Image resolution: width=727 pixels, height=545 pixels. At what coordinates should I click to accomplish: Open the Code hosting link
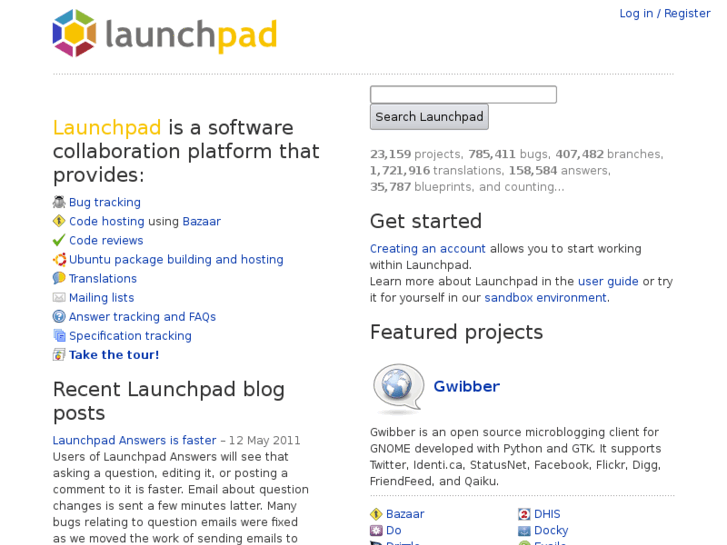[x=107, y=221]
